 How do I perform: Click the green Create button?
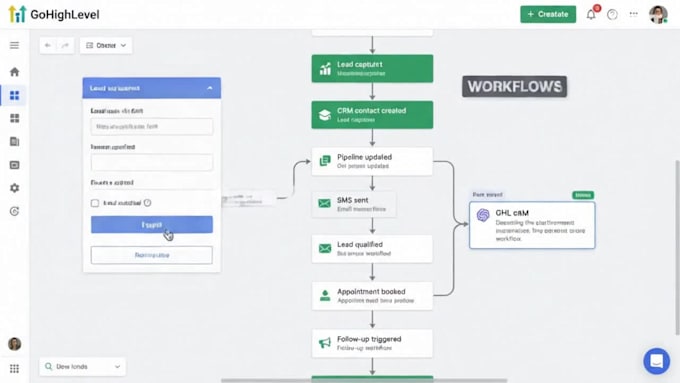tap(548, 14)
